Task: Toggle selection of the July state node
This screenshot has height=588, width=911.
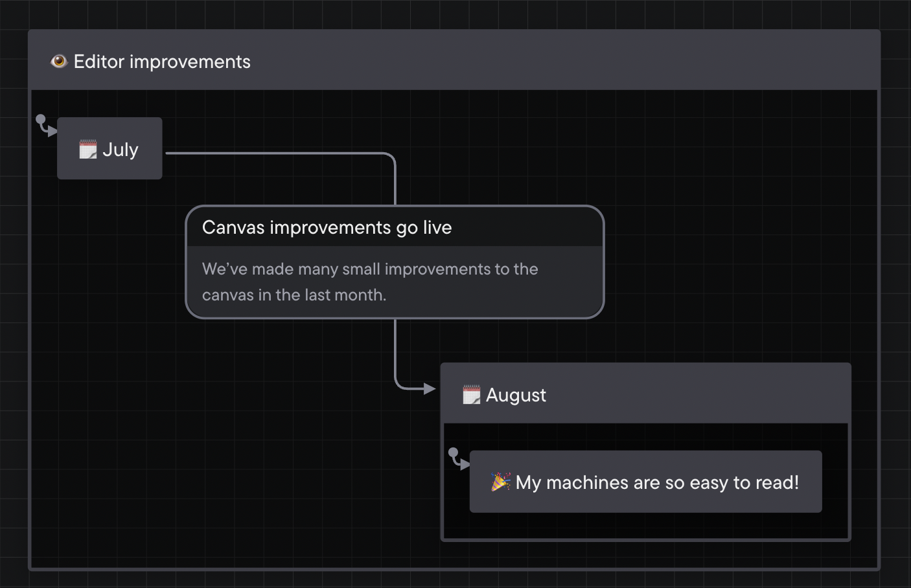Action: tap(109, 148)
